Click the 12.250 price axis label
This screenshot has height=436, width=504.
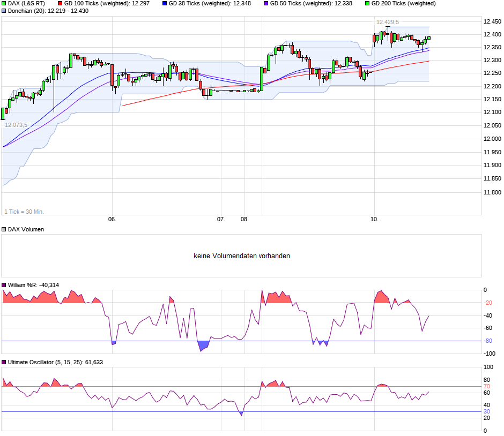click(x=492, y=73)
